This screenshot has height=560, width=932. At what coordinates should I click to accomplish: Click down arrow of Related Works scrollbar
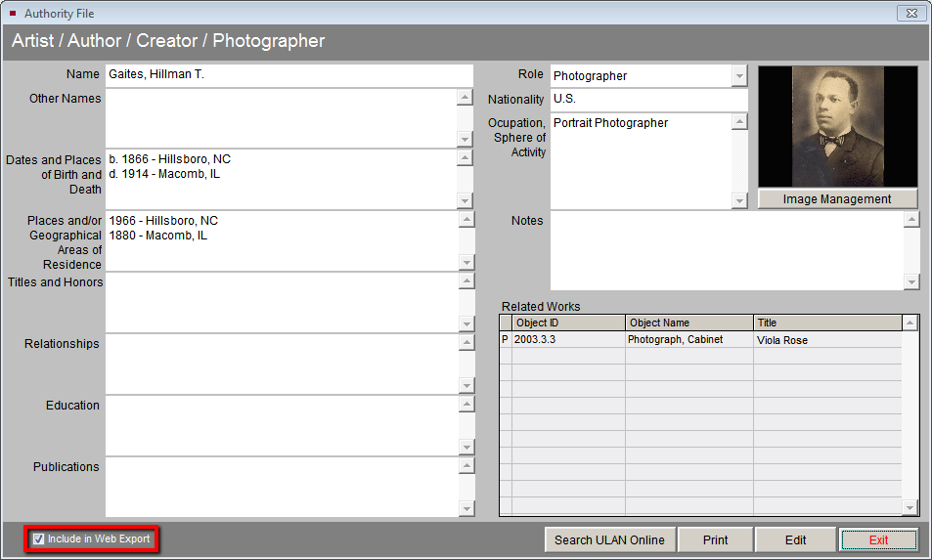(x=910, y=507)
